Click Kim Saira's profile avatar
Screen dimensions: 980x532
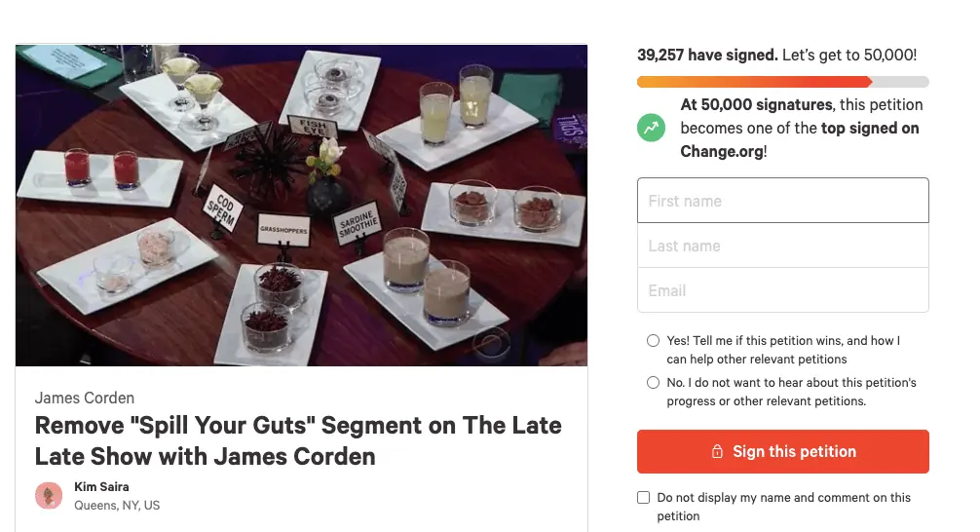point(49,495)
